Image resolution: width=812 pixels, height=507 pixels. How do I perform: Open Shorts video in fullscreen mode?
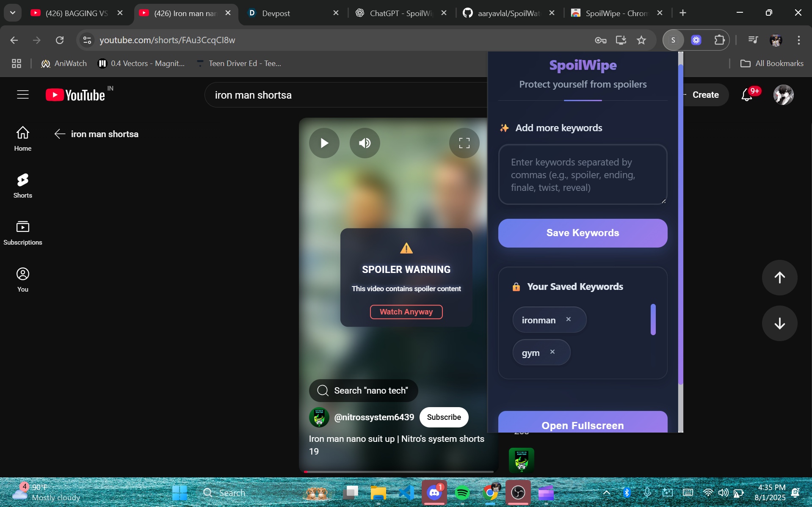[x=464, y=143]
